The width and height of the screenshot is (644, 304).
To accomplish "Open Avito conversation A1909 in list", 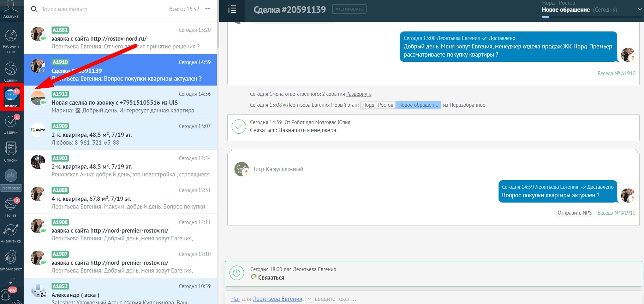I will (120, 134).
